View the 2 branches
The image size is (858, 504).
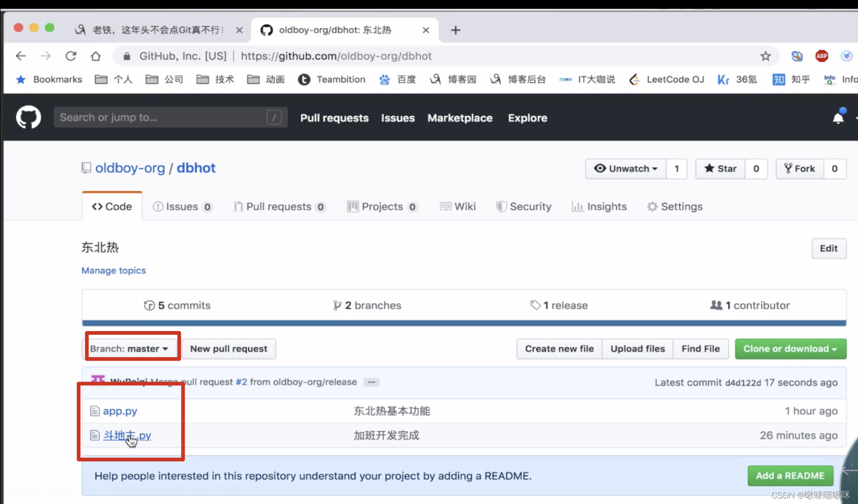pos(367,305)
